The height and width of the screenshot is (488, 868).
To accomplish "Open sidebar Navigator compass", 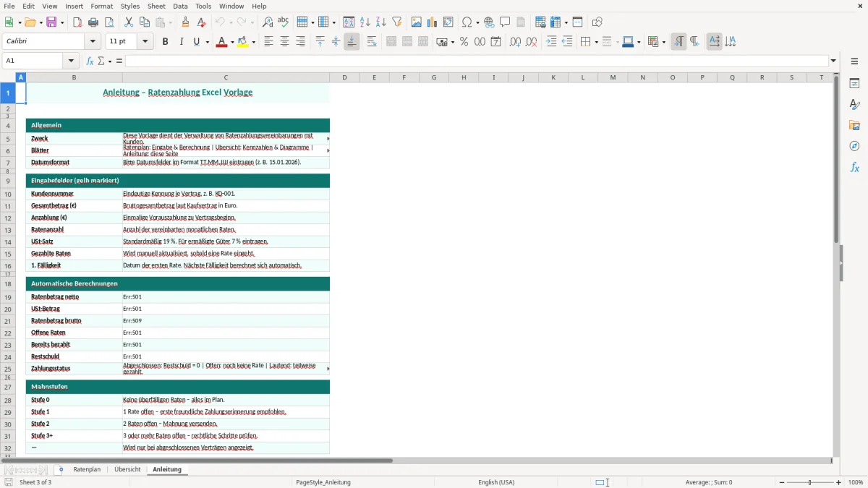I will pyautogui.click(x=854, y=146).
